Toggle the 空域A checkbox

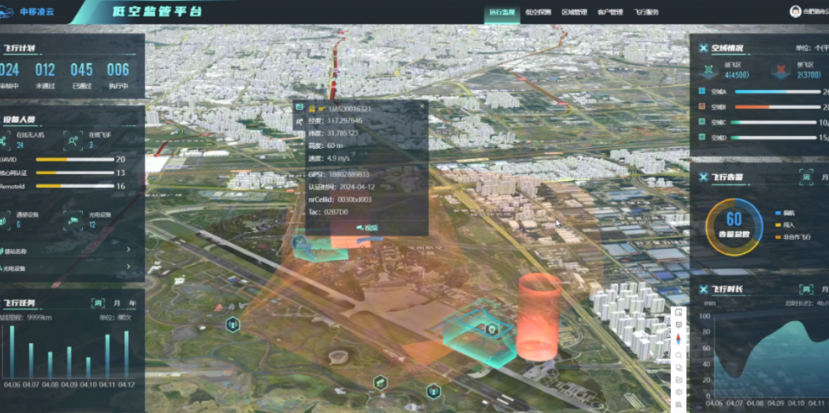click(x=702, y=91)
